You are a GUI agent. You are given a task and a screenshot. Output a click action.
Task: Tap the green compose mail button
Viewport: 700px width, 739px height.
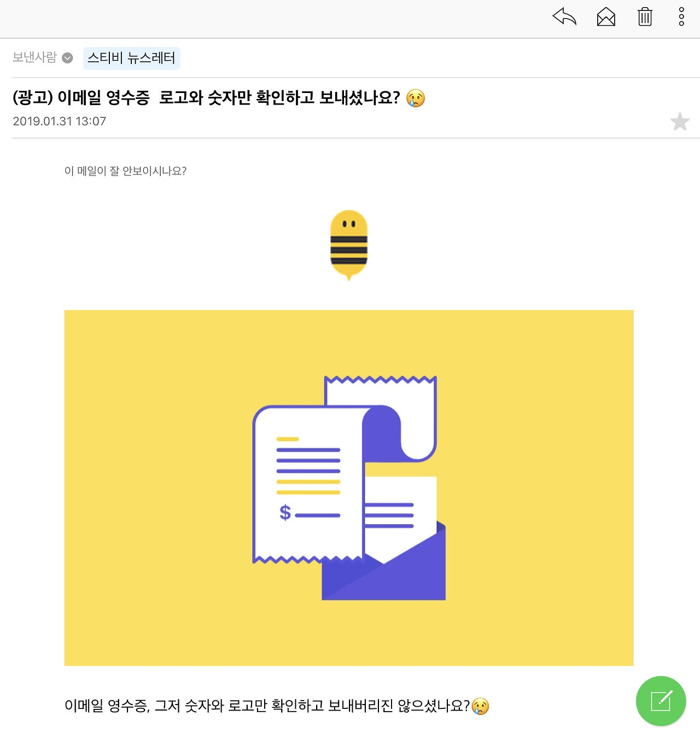point(661,701)
